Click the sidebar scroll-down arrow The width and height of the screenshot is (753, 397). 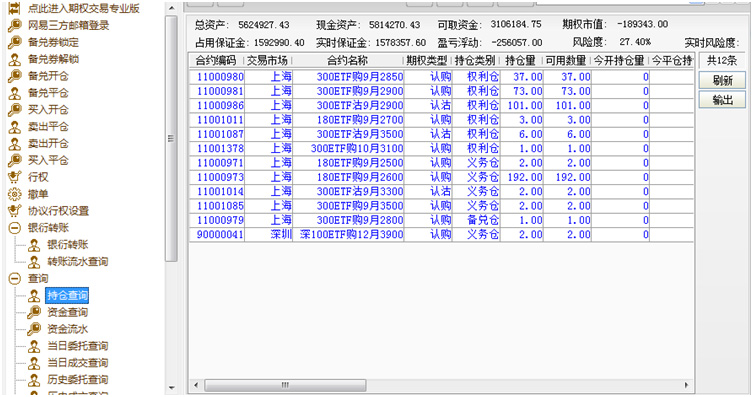click(171, 388)
